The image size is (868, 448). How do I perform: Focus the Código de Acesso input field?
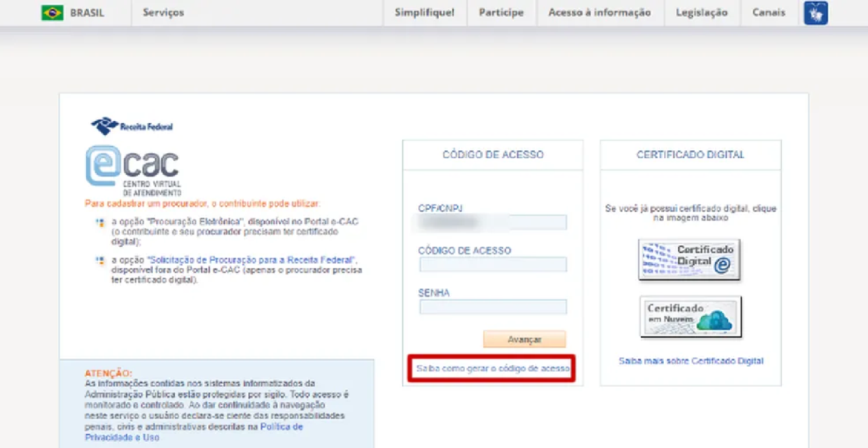[493, 265]
